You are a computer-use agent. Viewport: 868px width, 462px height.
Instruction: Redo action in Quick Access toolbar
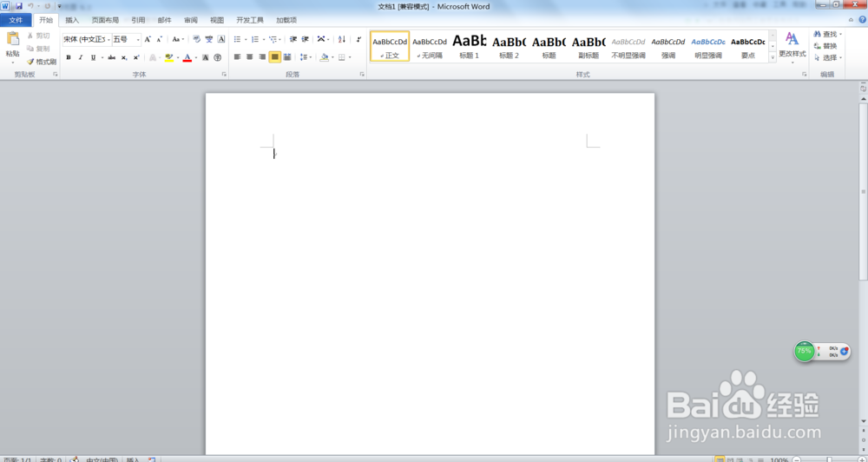pos(48,6)
